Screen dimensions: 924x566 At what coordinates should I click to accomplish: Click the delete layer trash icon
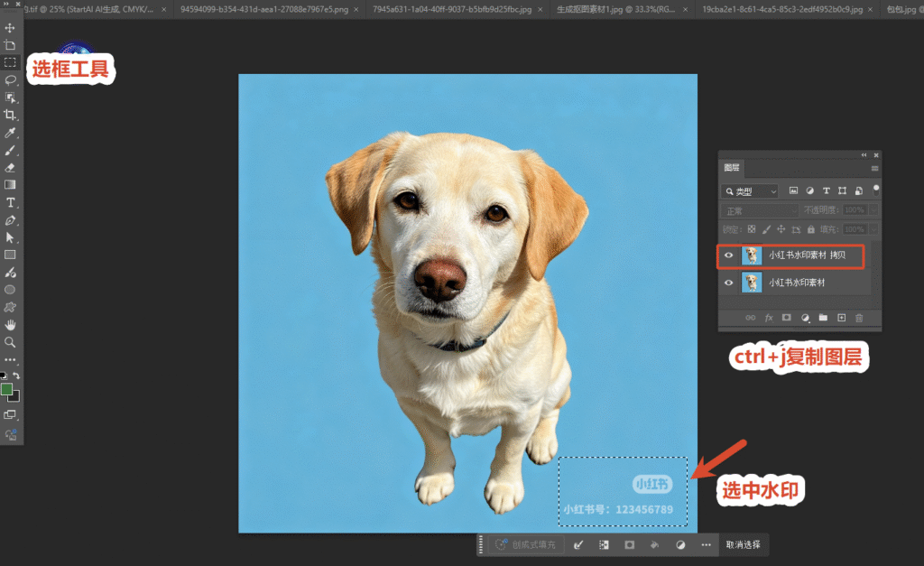(x=859, y=318)
